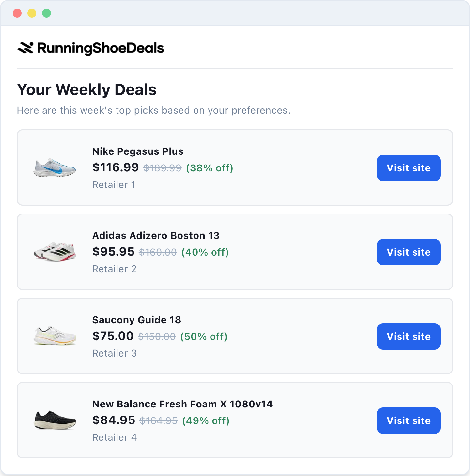Click Visit site for Adidas Adizero Boston 13

(408, 252)
